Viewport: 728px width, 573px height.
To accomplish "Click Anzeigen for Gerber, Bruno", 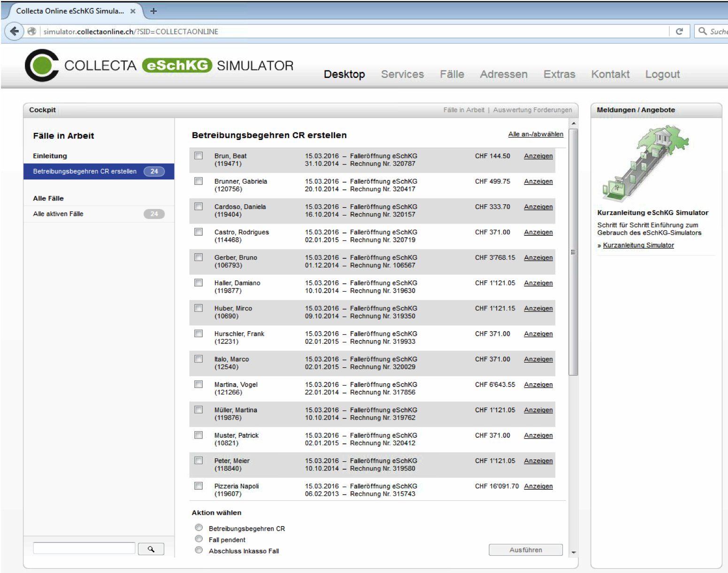I will click(x=538, y=257).
